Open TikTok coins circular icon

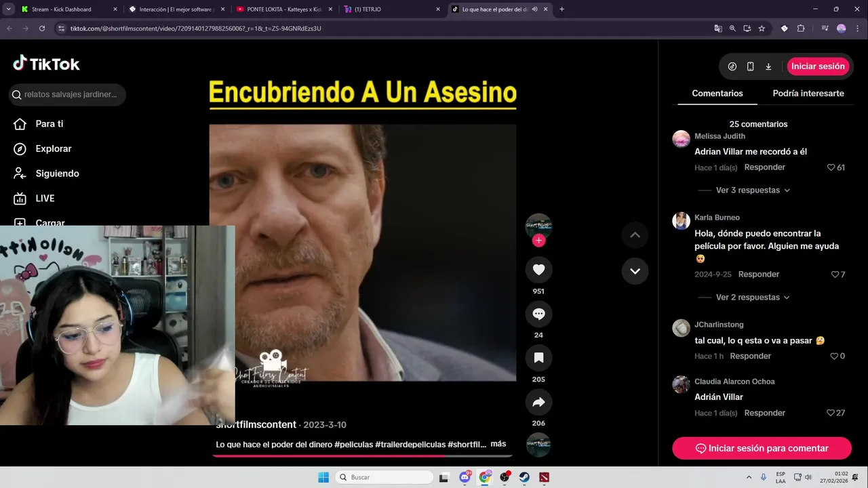(x=732, y=66)
